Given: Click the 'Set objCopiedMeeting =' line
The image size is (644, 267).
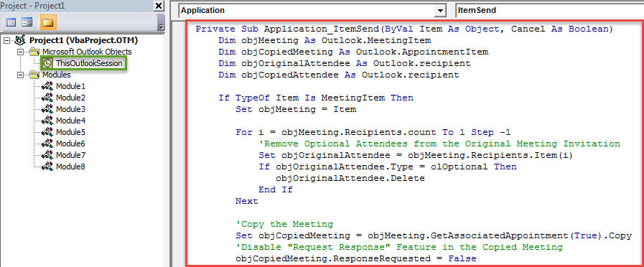Looking at the screenshot, I should 434,236.
